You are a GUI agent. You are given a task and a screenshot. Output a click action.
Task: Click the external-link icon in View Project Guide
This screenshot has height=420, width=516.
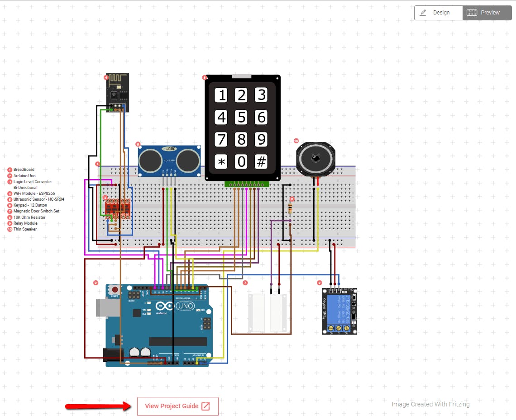click(x=205, y=406)
